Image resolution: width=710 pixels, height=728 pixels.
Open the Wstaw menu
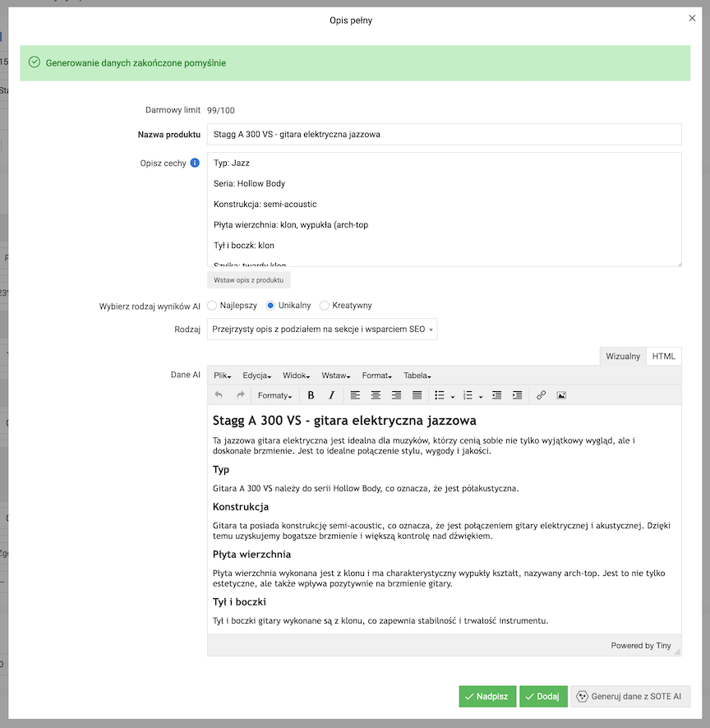[x=336, y=376]
